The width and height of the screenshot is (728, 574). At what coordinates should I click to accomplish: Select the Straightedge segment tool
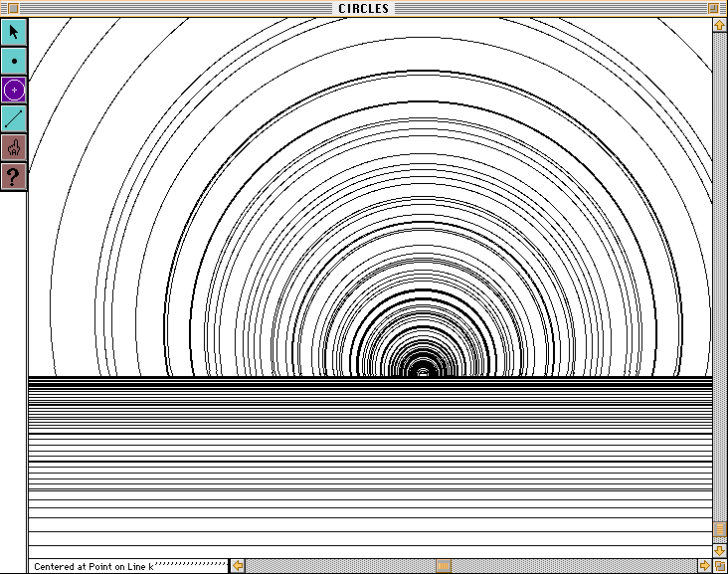pyautogui.click(x=14, y=118)
